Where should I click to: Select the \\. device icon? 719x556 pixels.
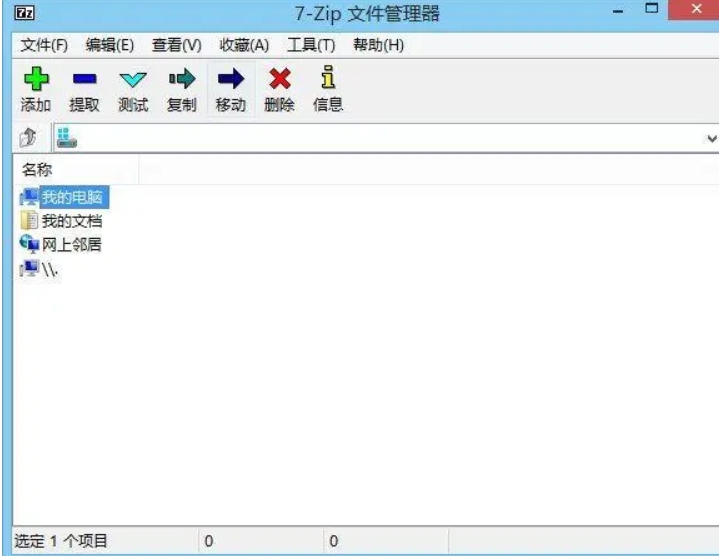tap(29, 268)
